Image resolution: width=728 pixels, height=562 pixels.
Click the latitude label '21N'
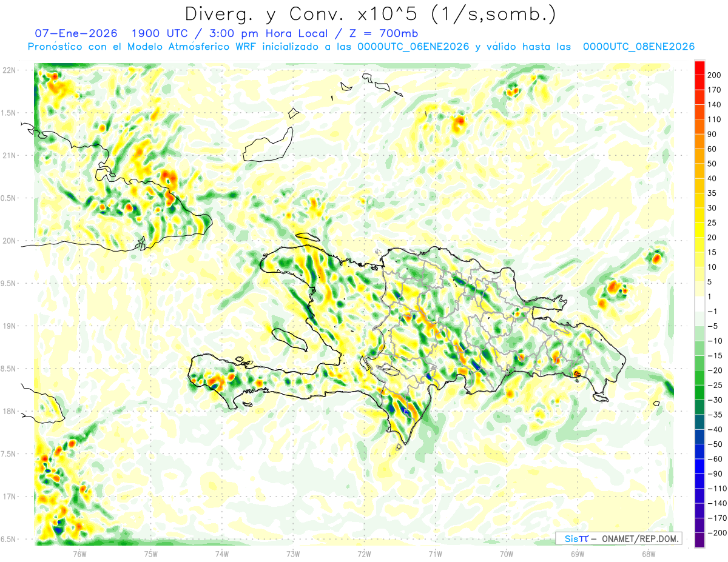[9, 156]
